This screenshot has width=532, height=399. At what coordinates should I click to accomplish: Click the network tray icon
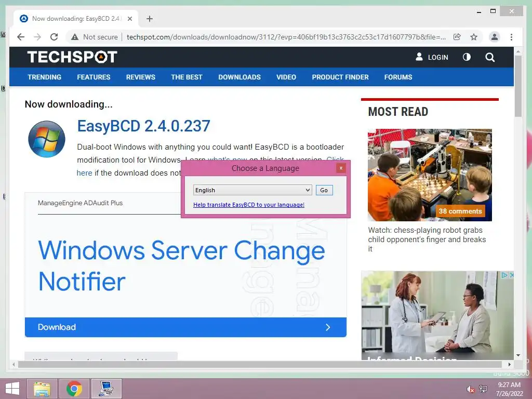click(483, 389)
